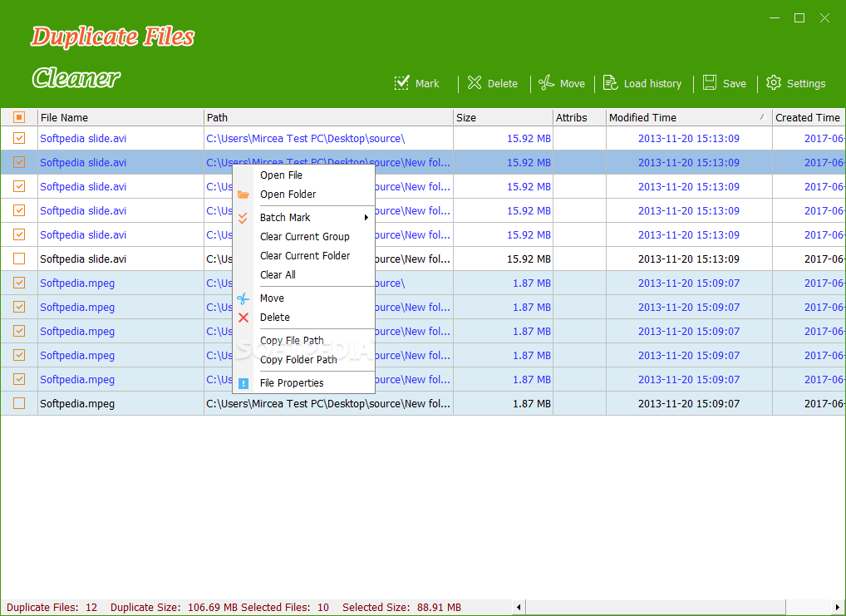Uncheck the first Softpedia slide.avi row checkbox

click(x=19, y=138)
